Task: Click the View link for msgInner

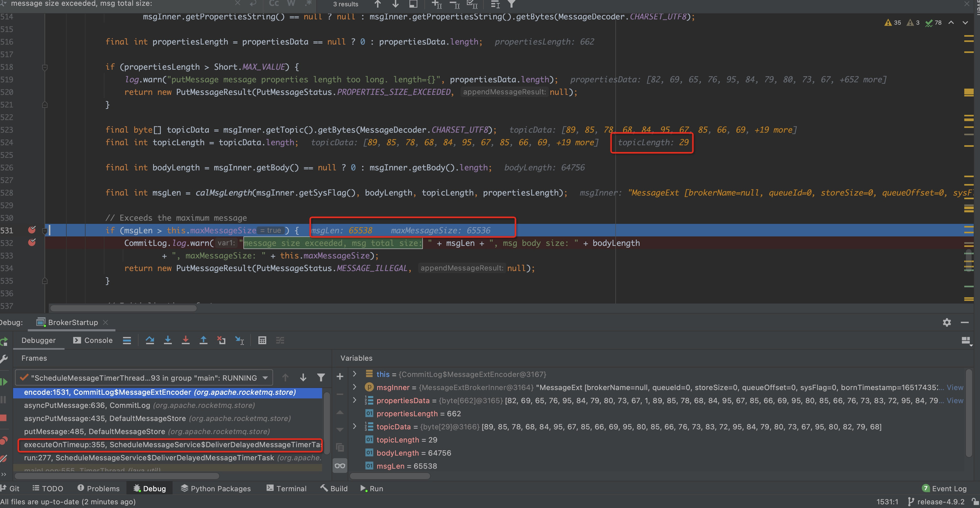Action: click(x=955, y=387)
